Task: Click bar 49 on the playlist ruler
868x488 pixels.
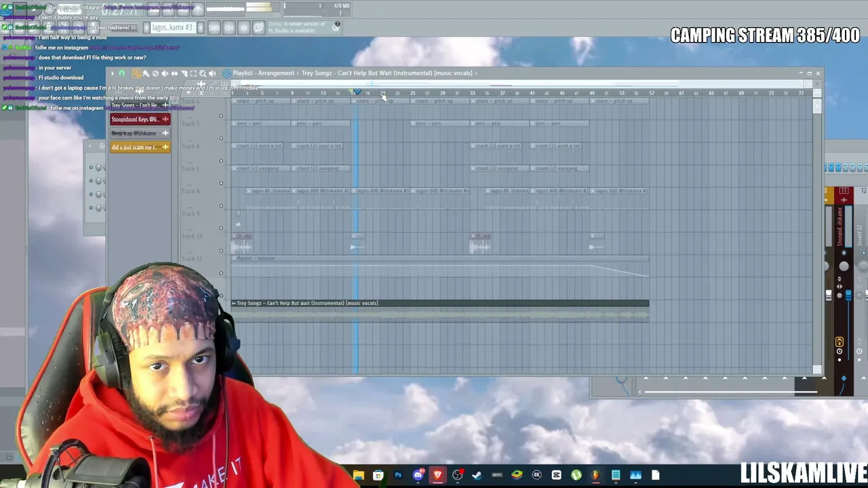Action: 592,93
